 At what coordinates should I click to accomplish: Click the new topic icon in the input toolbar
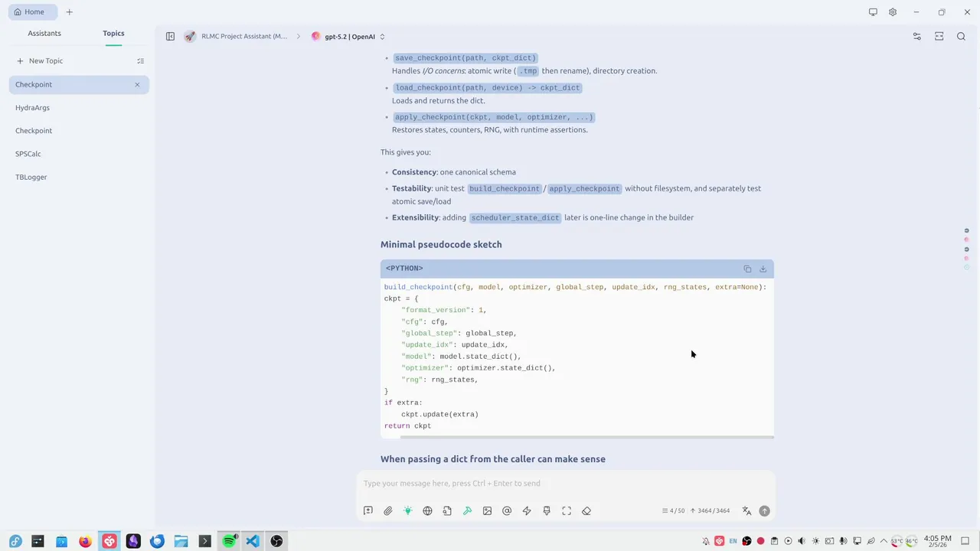pos(368,511)
